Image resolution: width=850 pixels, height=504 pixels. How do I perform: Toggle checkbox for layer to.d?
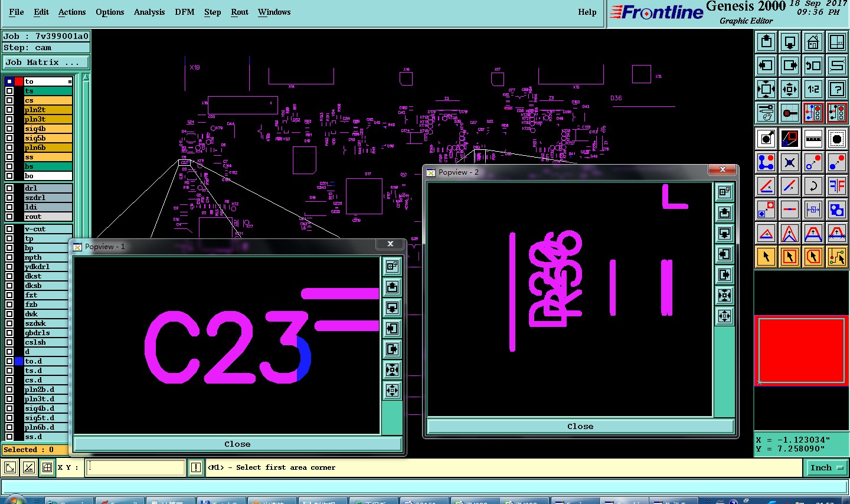[9, 361]
